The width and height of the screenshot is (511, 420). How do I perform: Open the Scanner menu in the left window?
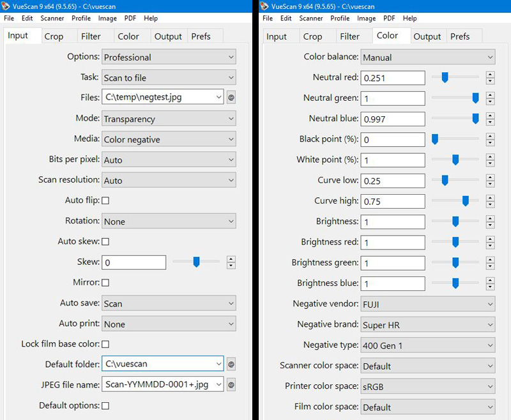click(52, 19)
